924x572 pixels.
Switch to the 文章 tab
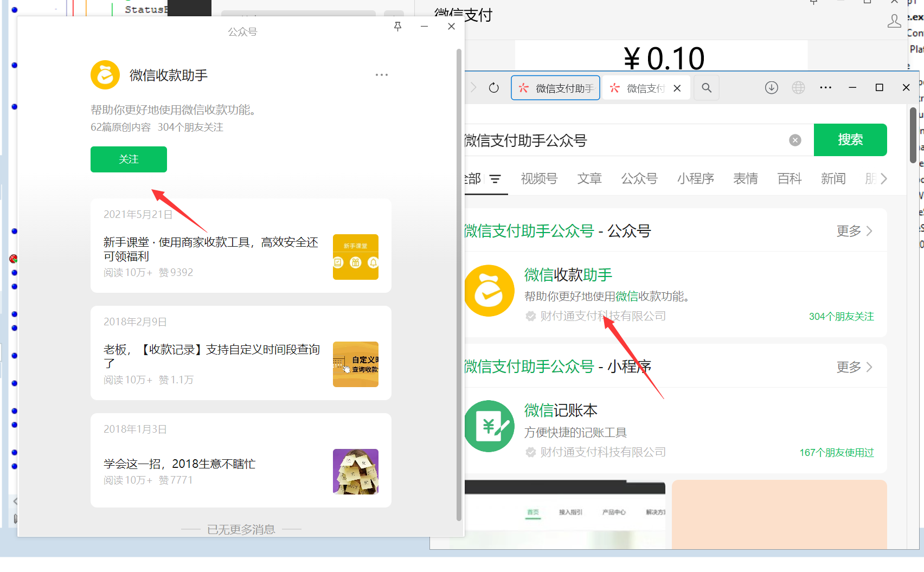pos(589,179)
